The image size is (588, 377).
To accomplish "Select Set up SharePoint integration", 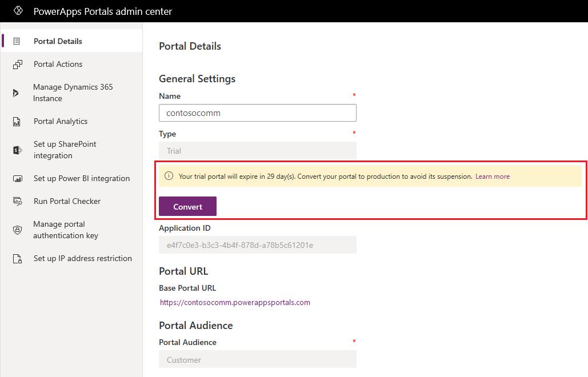I will tap(71, 150).
